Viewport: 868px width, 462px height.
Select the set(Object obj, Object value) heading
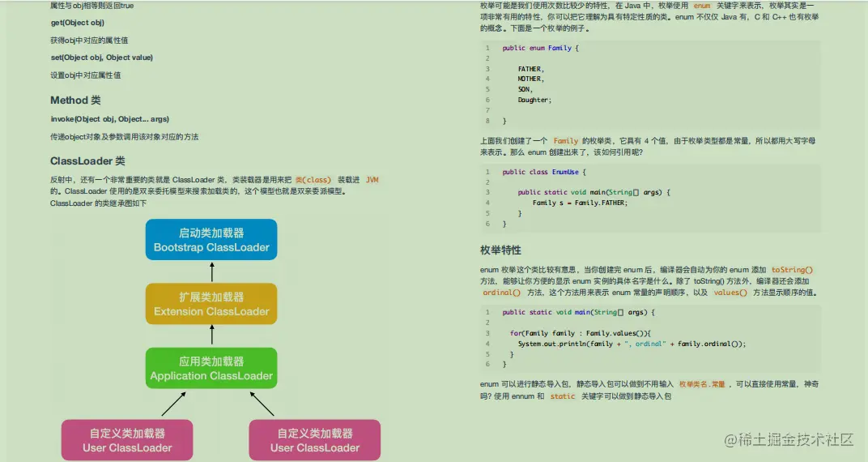click(102, 58)
